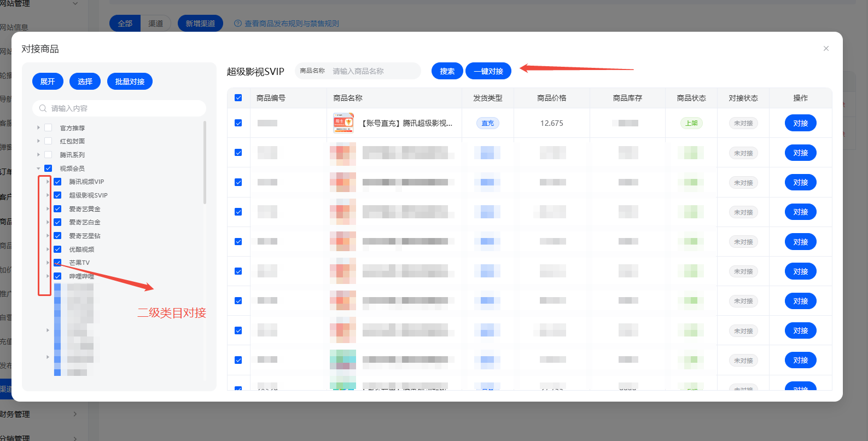Click the 一键对接 button
The width and height of the screenshot is (868, 441).
click(x=488, y=71)
